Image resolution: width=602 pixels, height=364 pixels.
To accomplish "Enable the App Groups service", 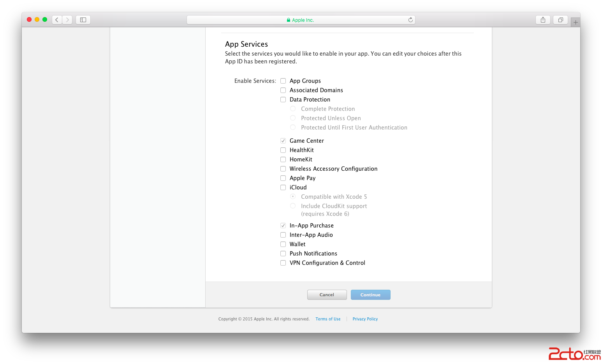I will coord(283,81).
